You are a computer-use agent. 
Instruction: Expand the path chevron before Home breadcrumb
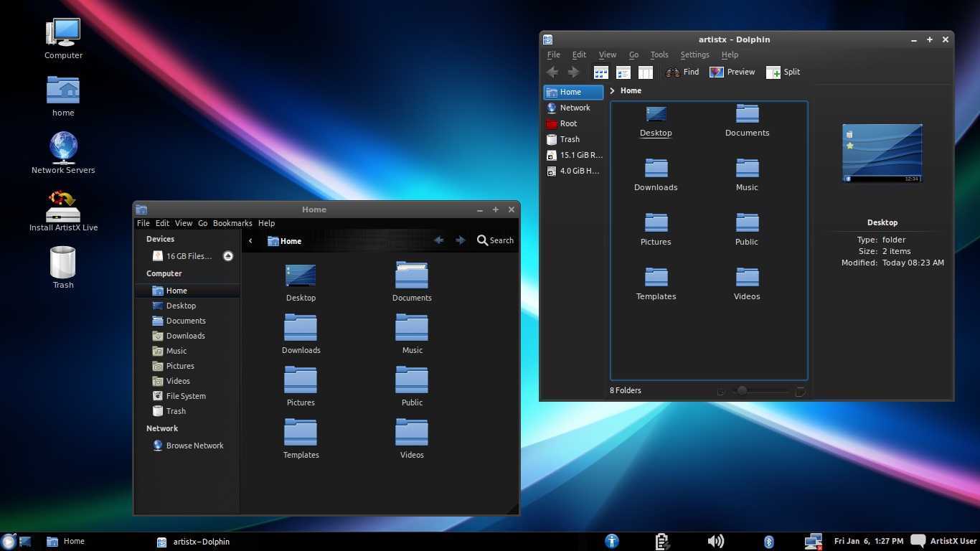[612, 90]
